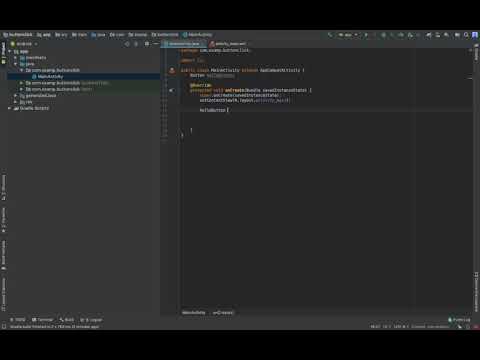
Task: Start debugging with the Debug bug icon
Action: click(x=384, y=35)
